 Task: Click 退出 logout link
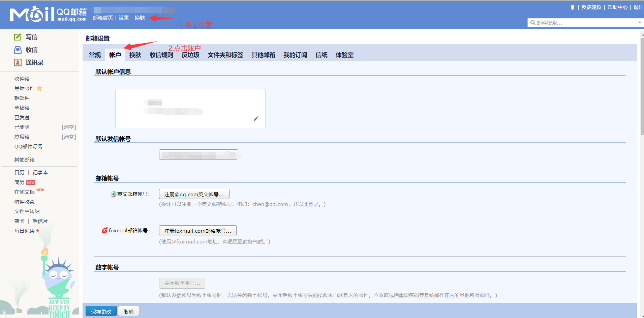(x=638, y=7)
